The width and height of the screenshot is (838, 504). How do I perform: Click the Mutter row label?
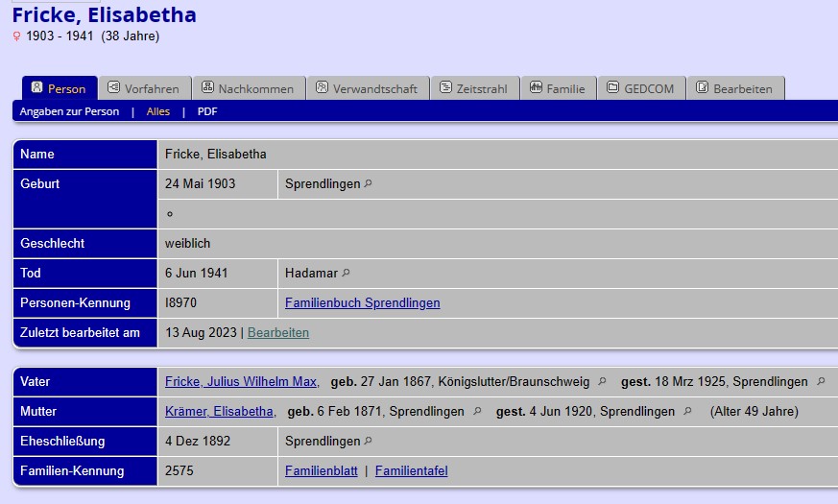pos(38,412)
